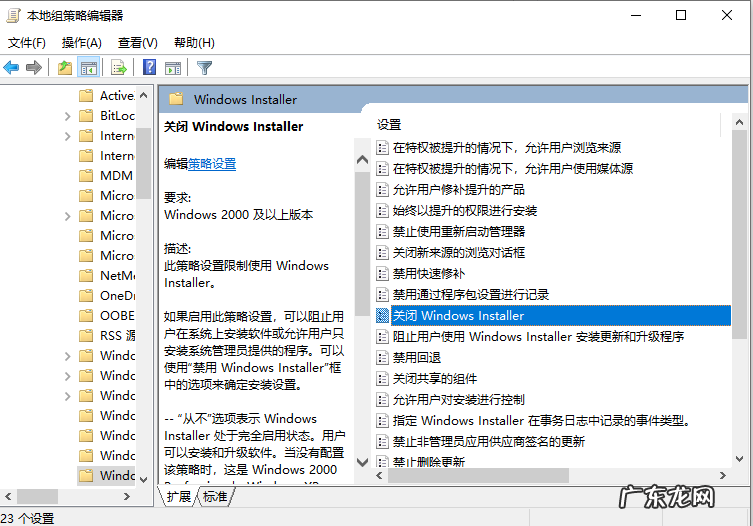
Task: Select the Active folder in tree
Action: click(117, 96)
